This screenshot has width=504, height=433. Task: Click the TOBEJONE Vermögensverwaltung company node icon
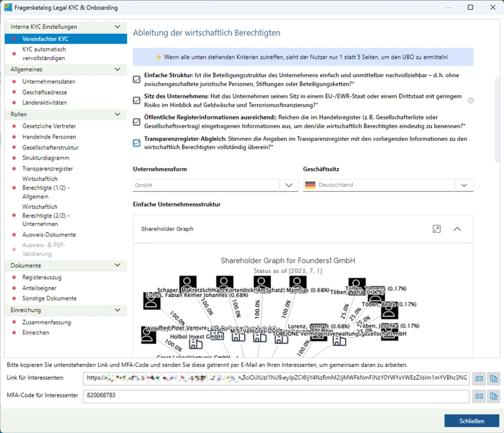(x=339, y=341)
